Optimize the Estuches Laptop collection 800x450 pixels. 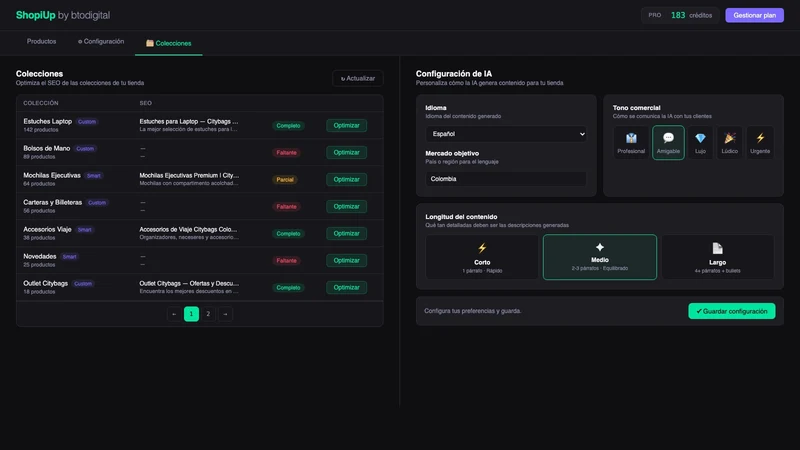point(346,126)
